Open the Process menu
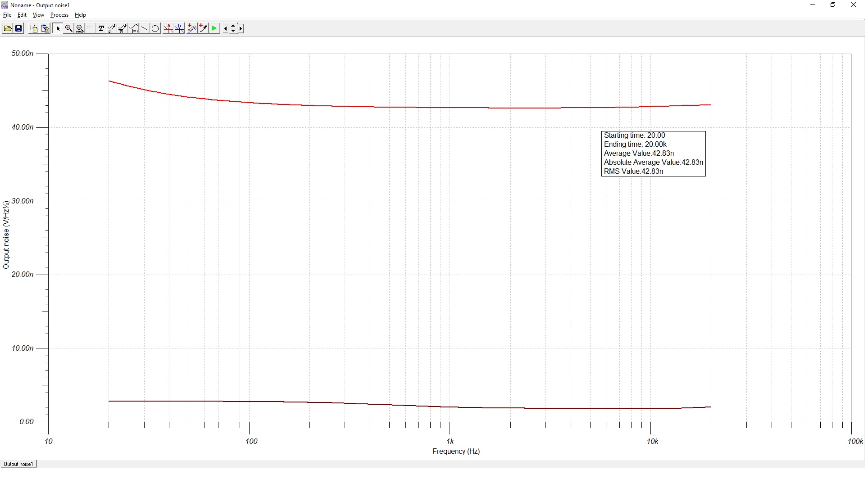The image size is (868, 488). point(59,15)
